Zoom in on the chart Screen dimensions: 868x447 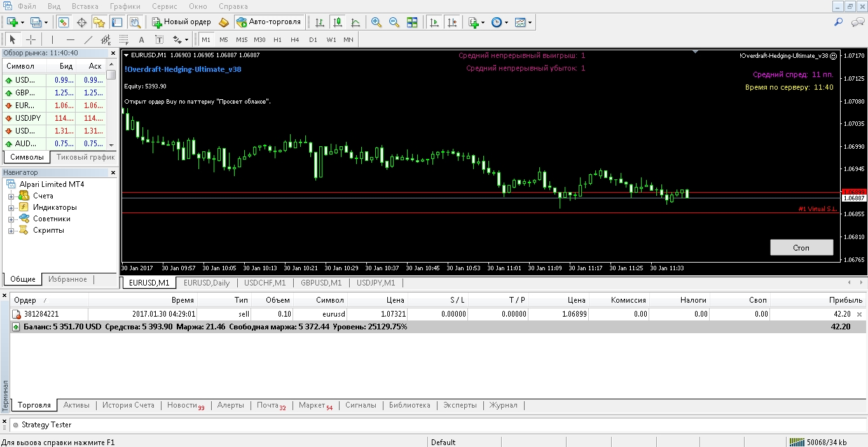376,22
